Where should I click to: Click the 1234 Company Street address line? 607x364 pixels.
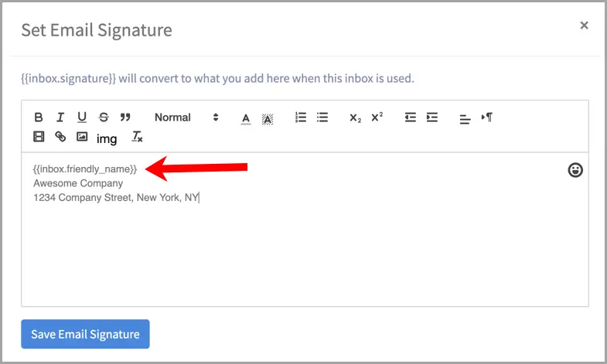tap(116, 198)
